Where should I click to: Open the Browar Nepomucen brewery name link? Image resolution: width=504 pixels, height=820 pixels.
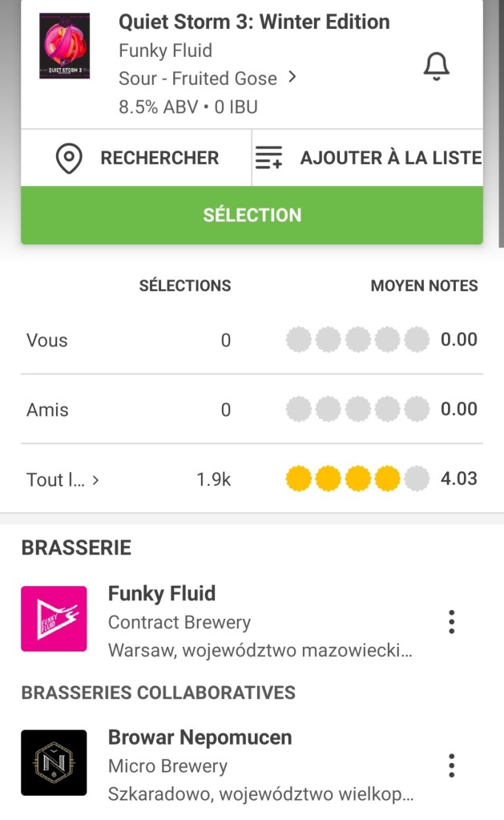(200, 737)
